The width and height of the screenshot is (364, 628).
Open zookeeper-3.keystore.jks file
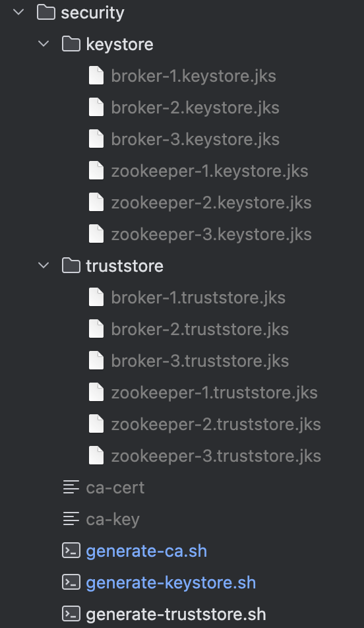(x=212, y=235)
